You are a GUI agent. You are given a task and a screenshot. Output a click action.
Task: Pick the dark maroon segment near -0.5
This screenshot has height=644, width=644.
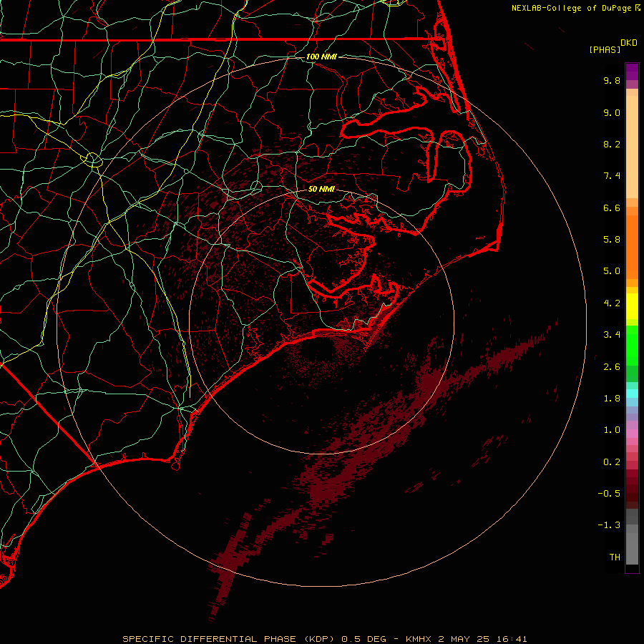pyautogui.click(x=632, y=493)
